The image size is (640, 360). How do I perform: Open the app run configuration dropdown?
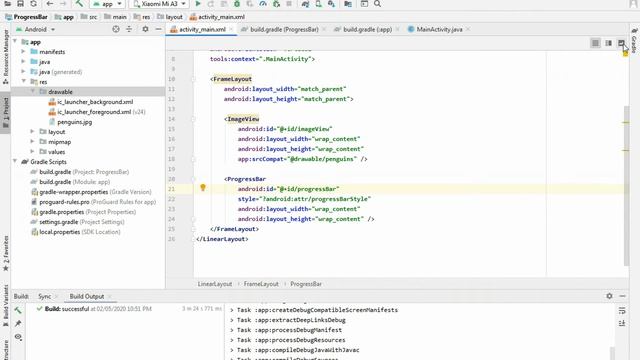click(107, 4)
